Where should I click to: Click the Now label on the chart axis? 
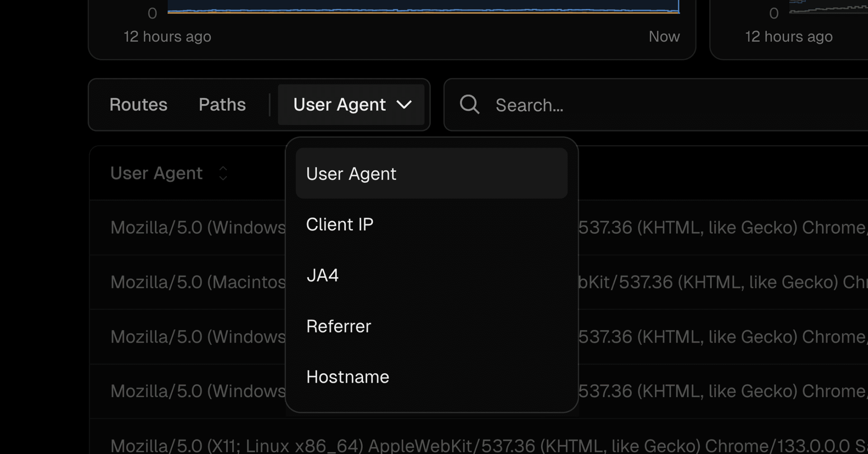664,37
